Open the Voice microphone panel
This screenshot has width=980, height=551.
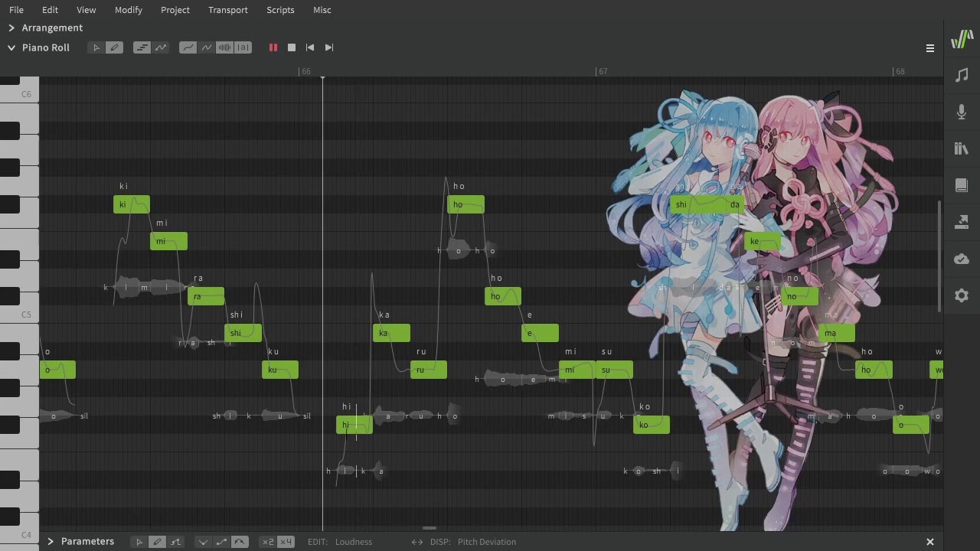coord(962,112)
